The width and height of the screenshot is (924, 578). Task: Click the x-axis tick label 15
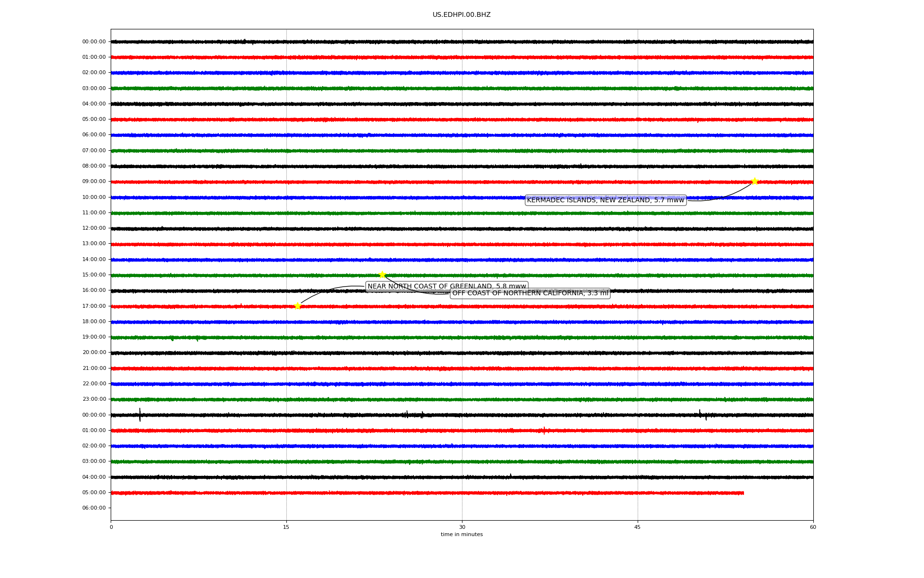click(286, 527)
